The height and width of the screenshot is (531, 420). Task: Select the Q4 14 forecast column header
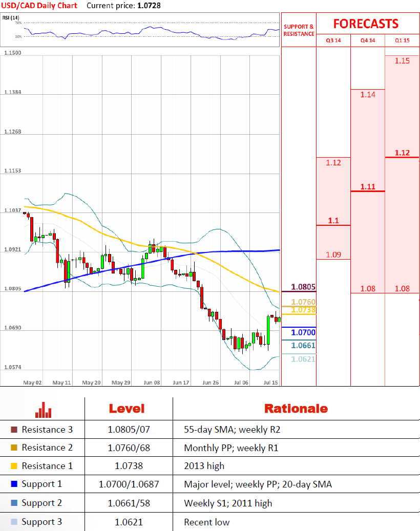tap(368, 40)
